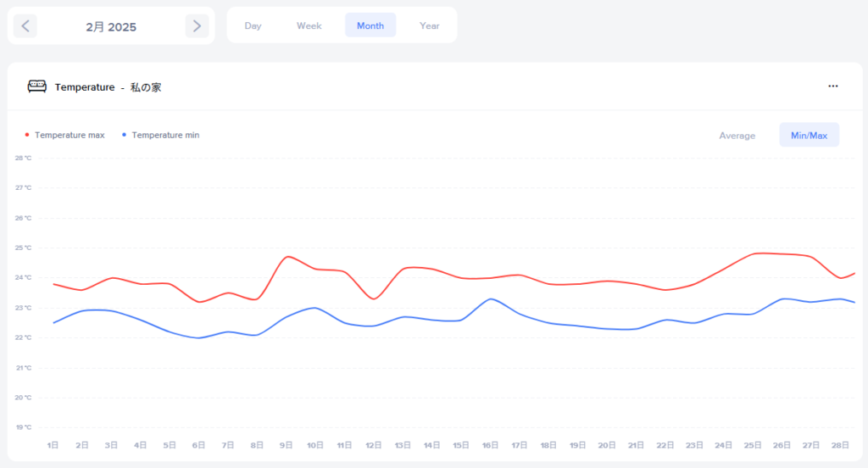Click the sofa icon beside Temperature
This screenshot has height=468, width=868.
click(x=36, y=86)
